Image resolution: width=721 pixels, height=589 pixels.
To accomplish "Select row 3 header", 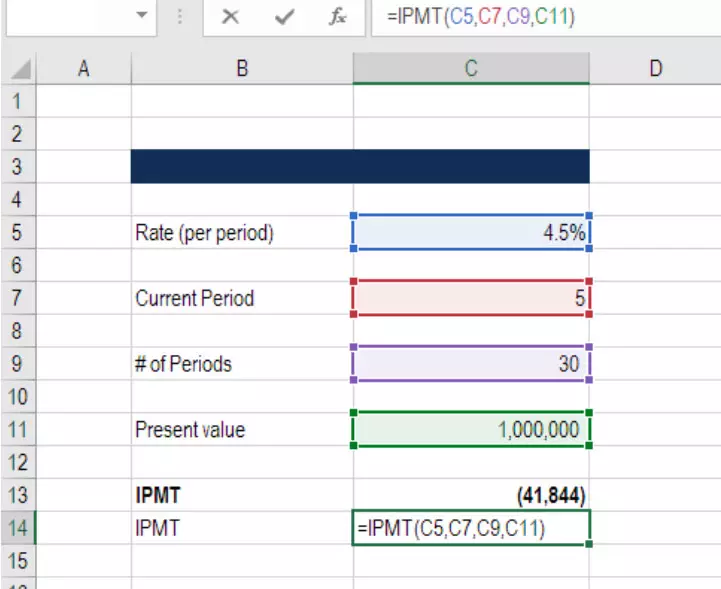I will tap(17, 166).
